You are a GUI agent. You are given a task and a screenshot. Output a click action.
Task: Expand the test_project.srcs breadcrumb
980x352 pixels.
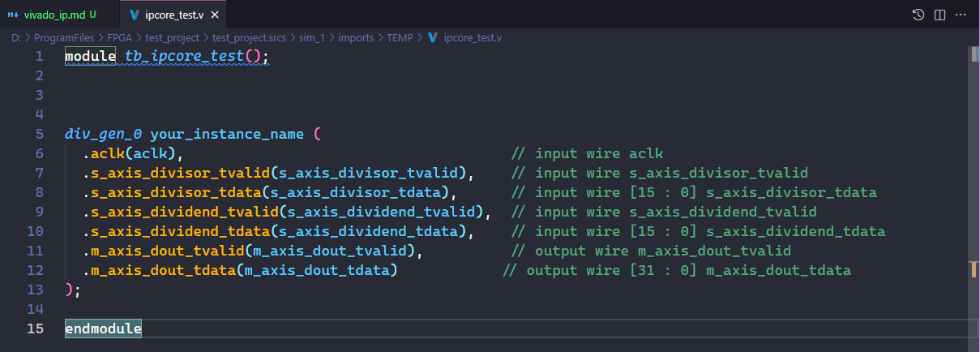coord(243,37)
